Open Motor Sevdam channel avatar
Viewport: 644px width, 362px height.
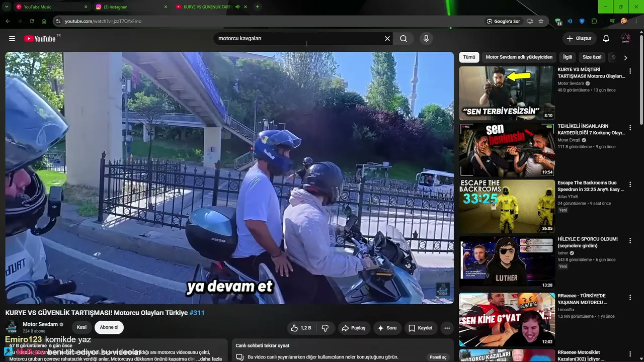click(x=12, y=327)
